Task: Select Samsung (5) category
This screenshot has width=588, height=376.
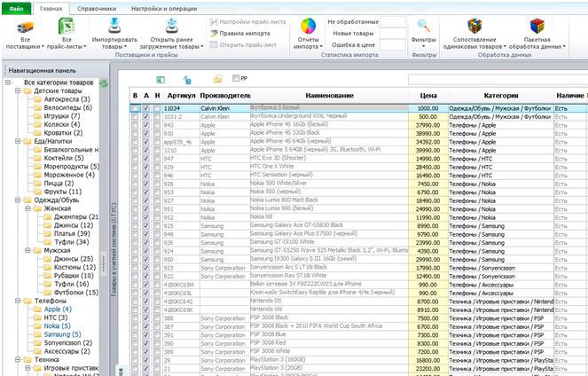Action: coord(62,334)
